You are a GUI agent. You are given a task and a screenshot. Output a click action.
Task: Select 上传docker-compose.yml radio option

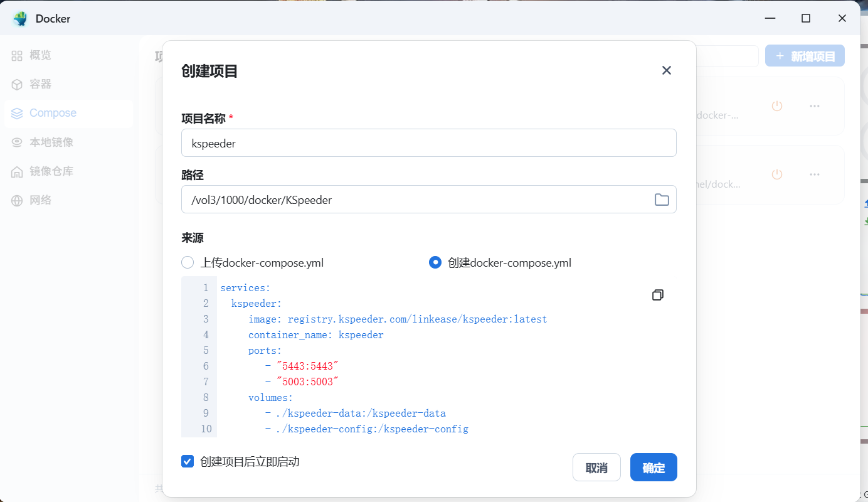(x=188, y=262)
